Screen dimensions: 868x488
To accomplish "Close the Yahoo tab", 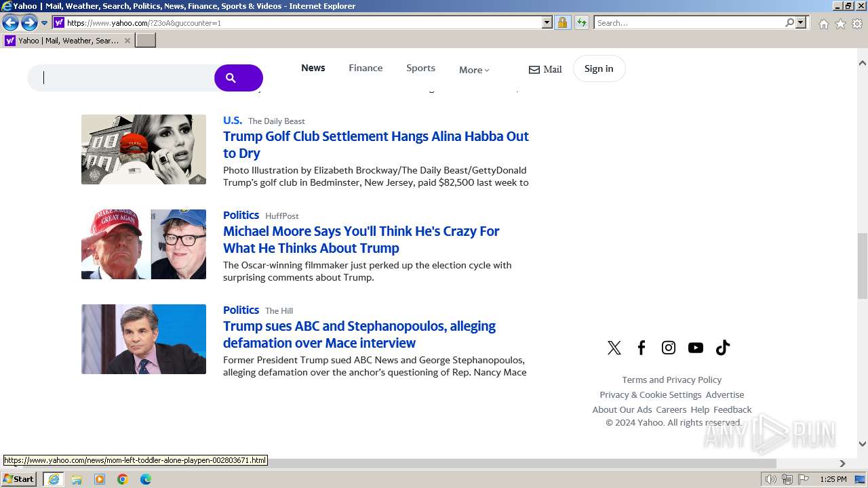I will [126, 41].
